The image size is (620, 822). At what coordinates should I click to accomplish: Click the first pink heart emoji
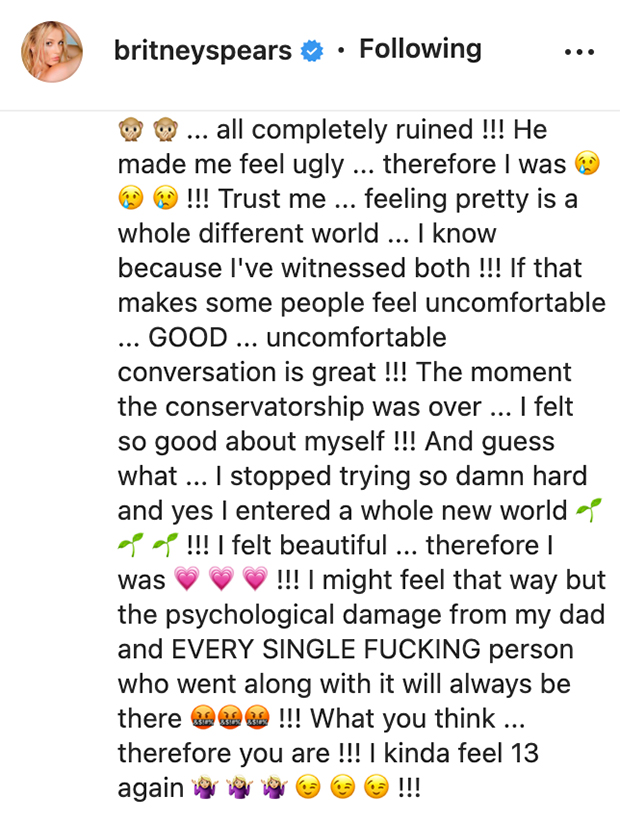(187, 579)
